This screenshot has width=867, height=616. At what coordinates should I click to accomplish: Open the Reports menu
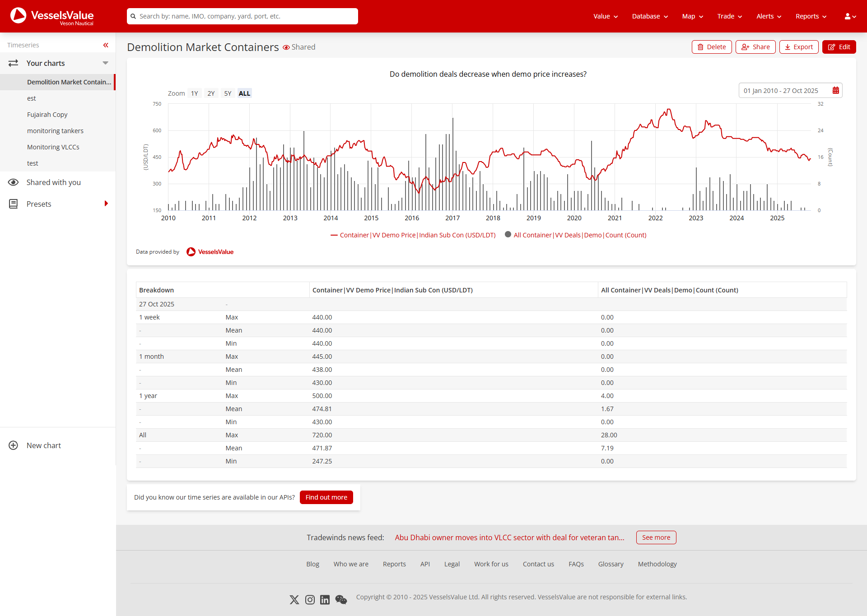810,16
